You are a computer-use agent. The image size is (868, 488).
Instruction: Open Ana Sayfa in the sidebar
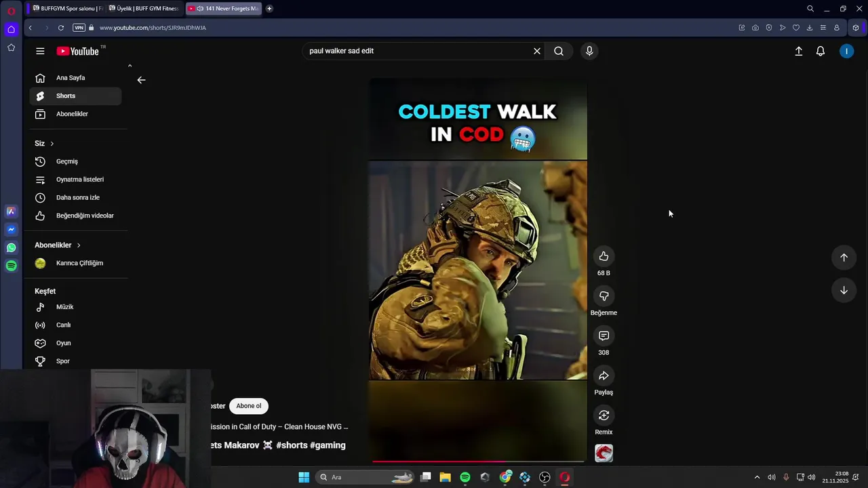click(75, 78)
